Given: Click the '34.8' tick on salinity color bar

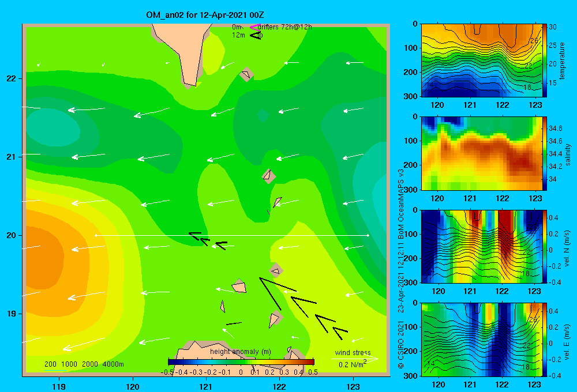Looking at the screenshot, I should tap(555, 129).
